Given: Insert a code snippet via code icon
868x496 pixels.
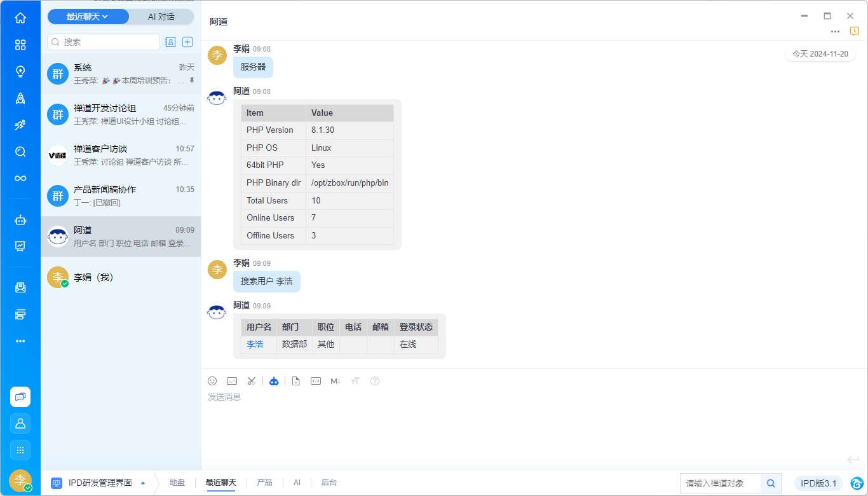Looking at the screenshot, I should coord(316,381).
